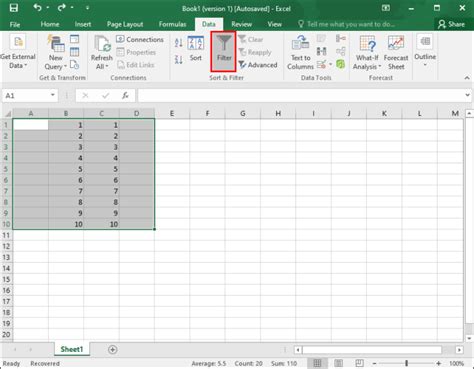Screen dimensions: 474x369
Task: Click the 100% zoom level
Action: 456,363
